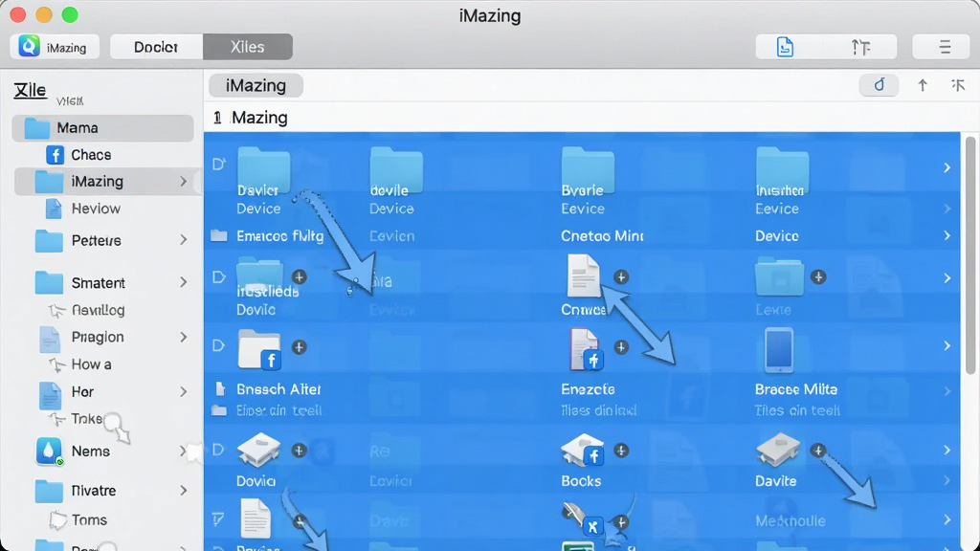
Task: Open the Irostlieds Devic folder icon
Action: (260, 276)
